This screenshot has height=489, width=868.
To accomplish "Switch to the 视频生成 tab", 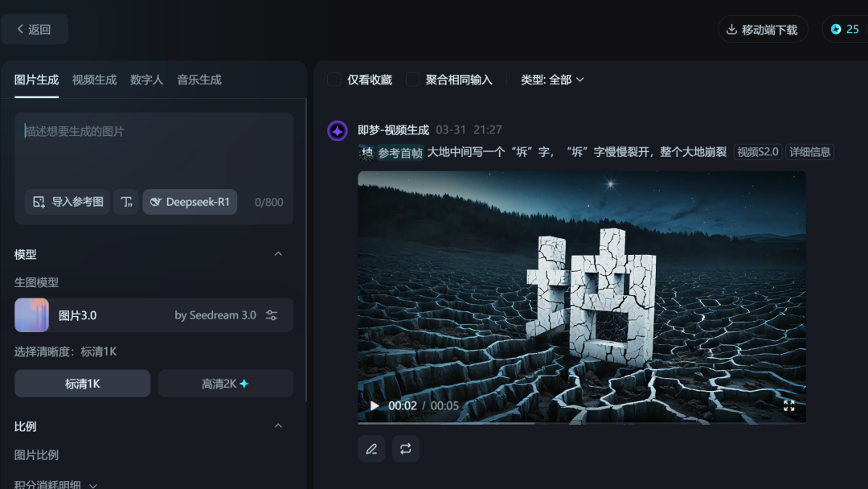I will coord(94,79).
